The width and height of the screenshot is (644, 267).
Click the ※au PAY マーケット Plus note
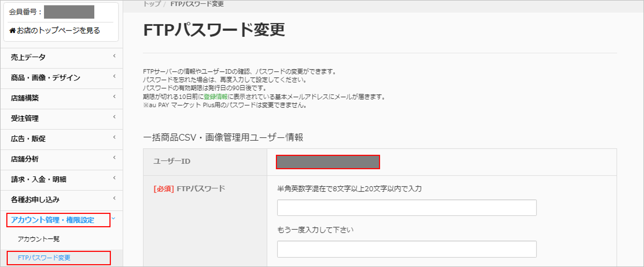click(225, 105)
